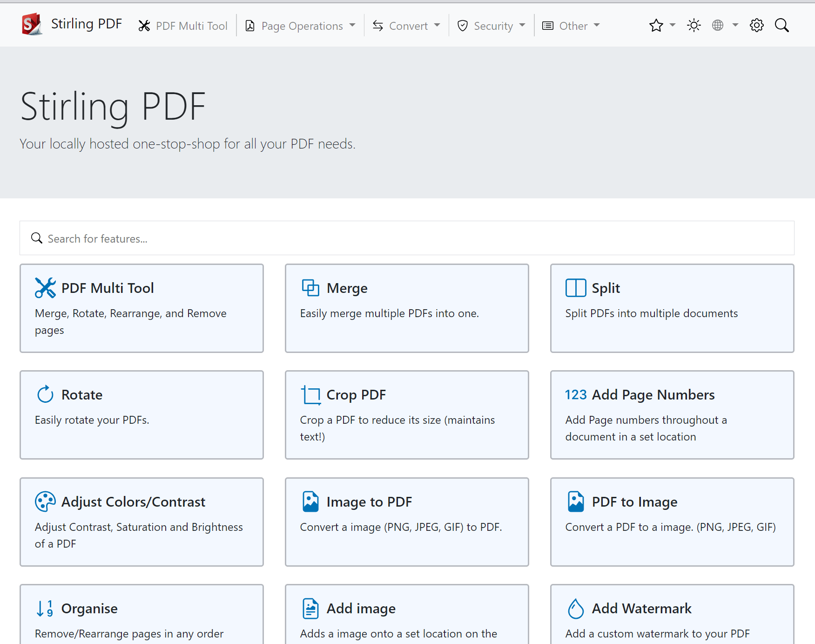
Task: Click the favorites star icon
Action: [656, 25]
